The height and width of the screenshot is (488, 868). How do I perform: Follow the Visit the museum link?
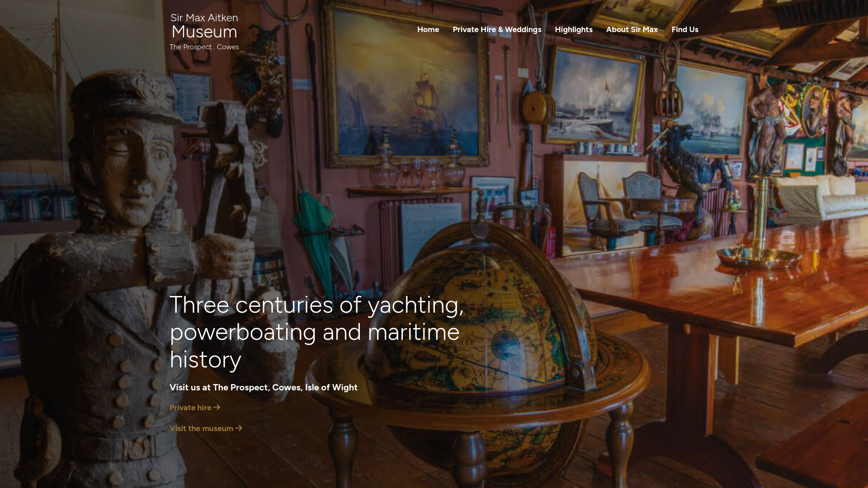point(206,428)
